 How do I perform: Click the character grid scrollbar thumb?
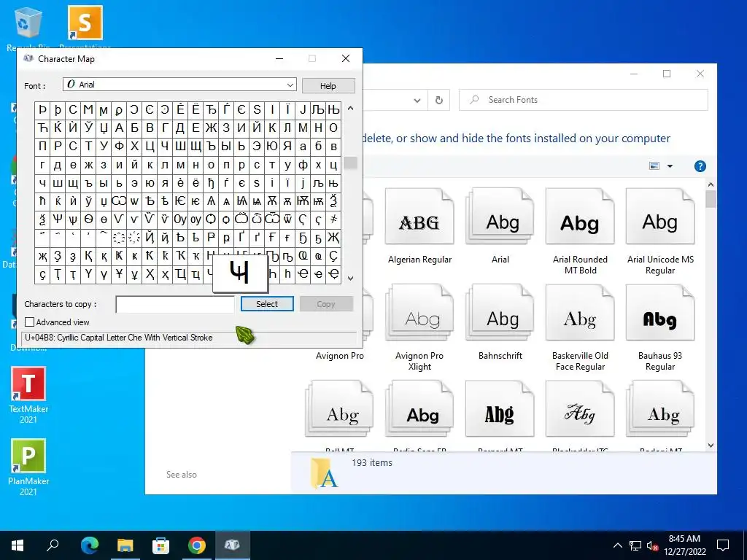[x=351, y=163]
